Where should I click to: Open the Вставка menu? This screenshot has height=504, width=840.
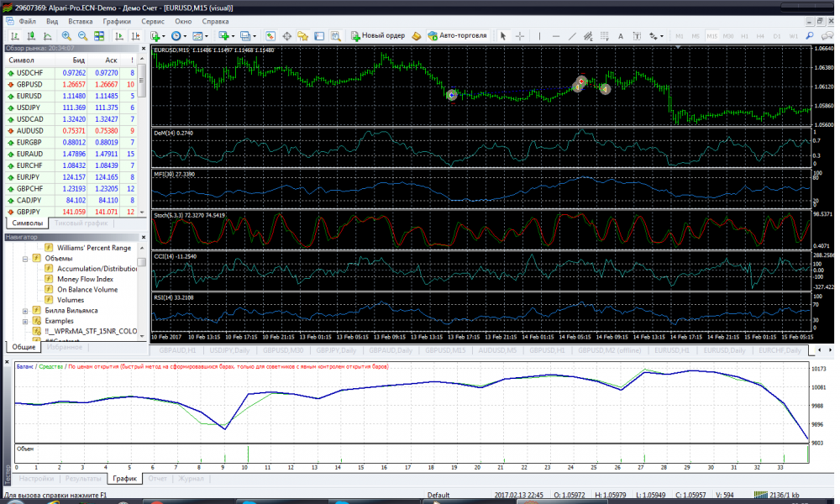[x=81, y=22]
